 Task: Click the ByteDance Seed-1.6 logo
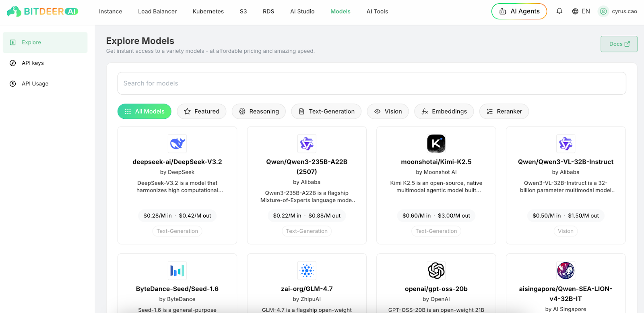pos(177,270)
